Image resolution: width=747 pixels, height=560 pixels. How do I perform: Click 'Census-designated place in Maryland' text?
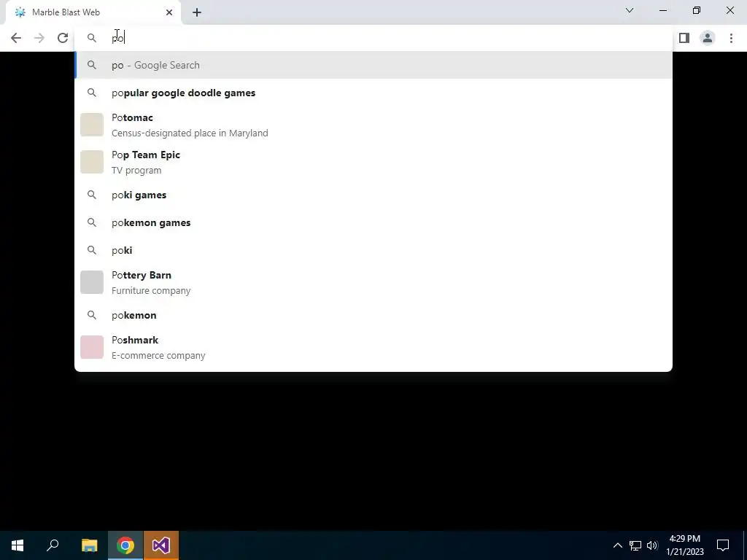pos(190,133)
